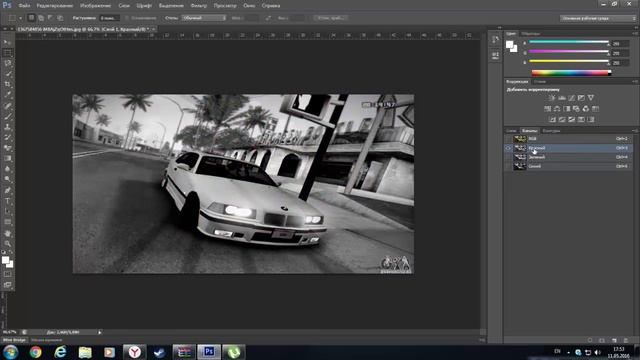Select the Lasso tool
The image size is (640, 360).
click(8, 63)
